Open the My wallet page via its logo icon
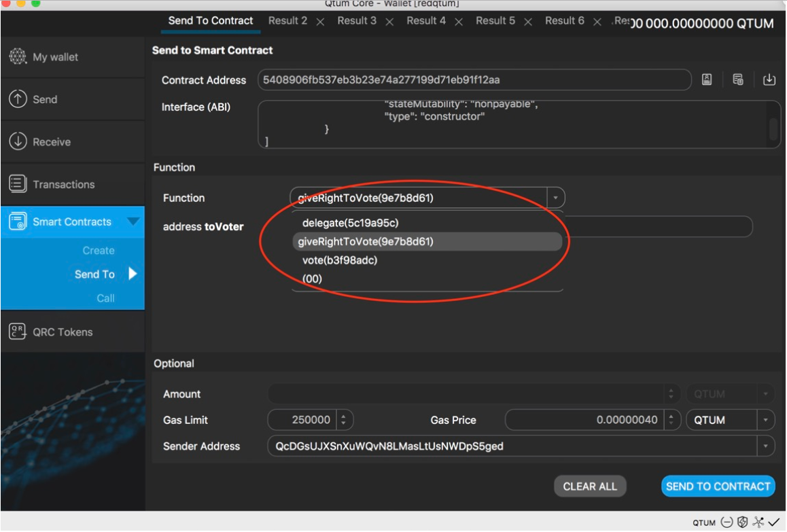Screen dimensions: 787x532 (x=18, y=56)
